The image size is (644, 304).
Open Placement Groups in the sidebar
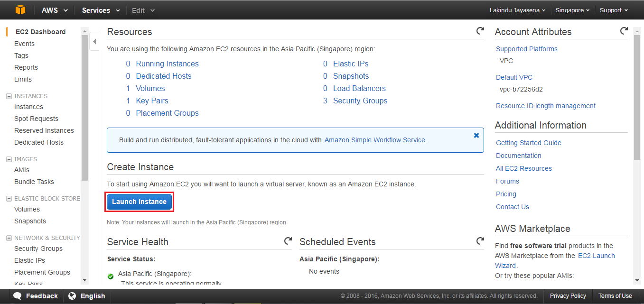point(42,272)
